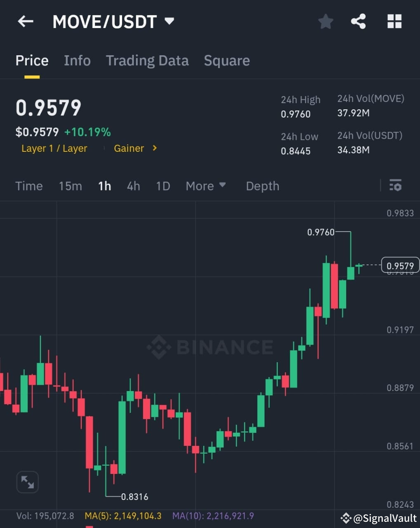Open the More timeframes dropdown
This screenshot has width=420, height=528.
click(x=205, y=186)
